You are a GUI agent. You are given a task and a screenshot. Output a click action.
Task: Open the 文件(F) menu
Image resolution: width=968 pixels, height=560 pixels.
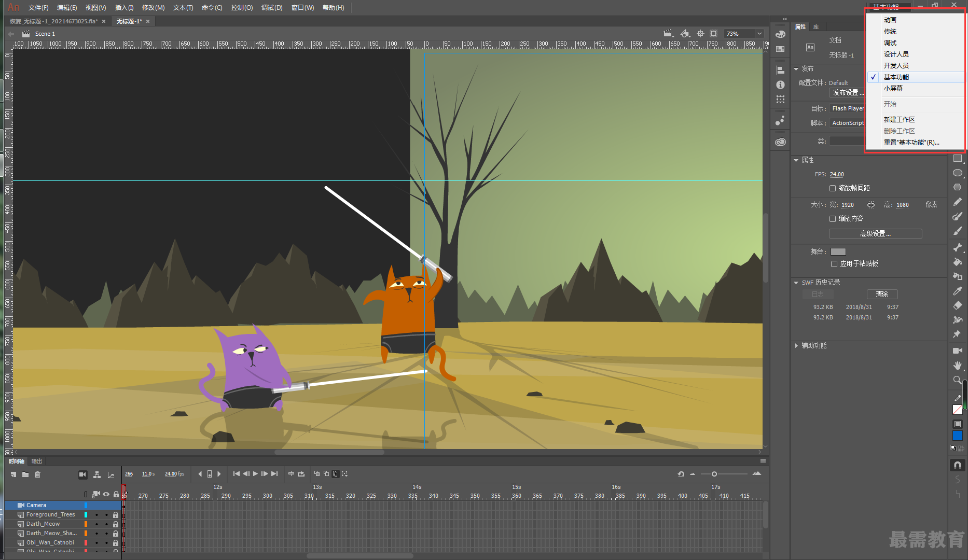(x=38, y=8)
